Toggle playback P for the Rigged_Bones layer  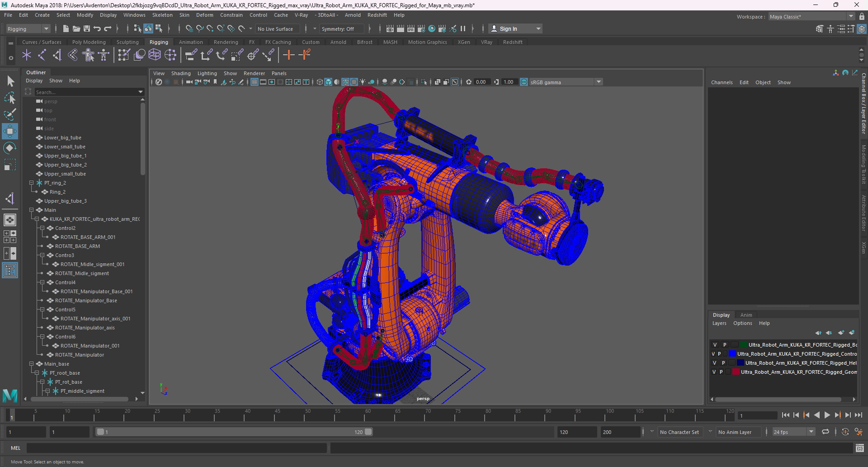(725, 345)
